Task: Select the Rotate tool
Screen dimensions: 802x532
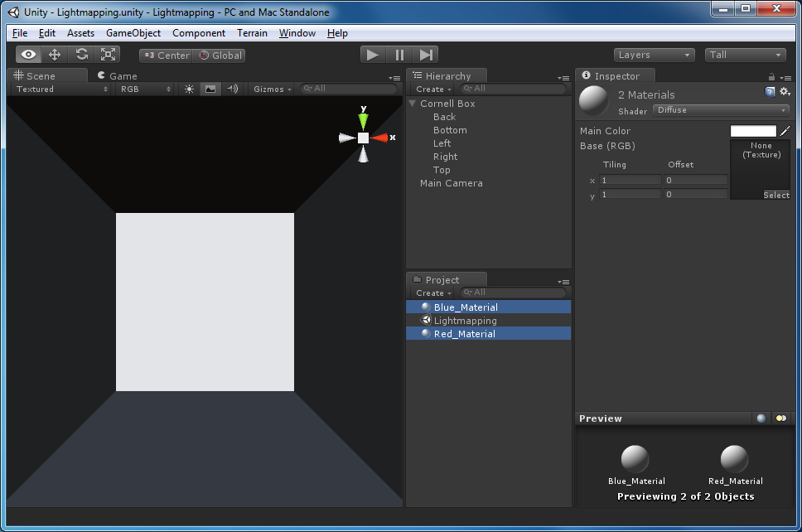Action: click(81, 55)
